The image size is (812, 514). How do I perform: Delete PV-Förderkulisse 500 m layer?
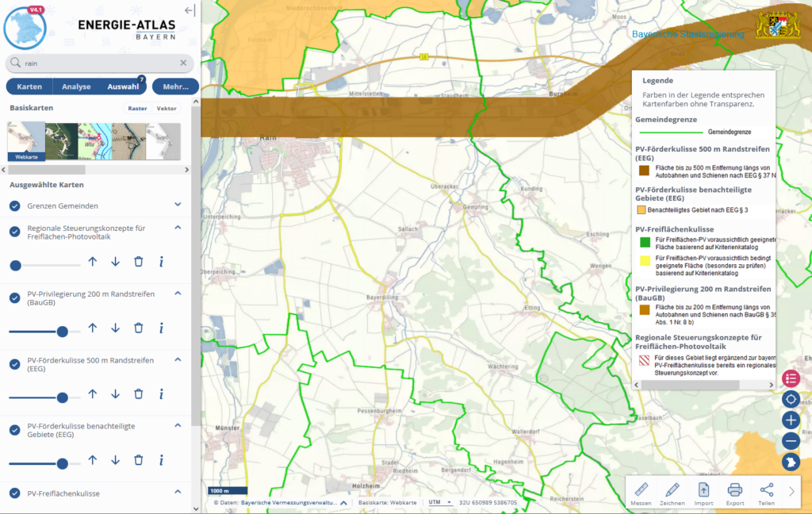pyautogui.click(x=138, y=394)
